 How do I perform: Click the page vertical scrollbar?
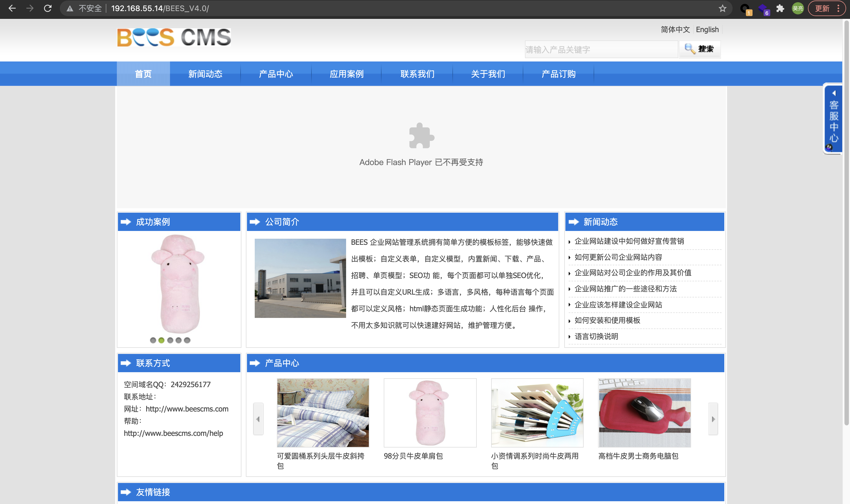pyautogui.click(x=846, y=223)
